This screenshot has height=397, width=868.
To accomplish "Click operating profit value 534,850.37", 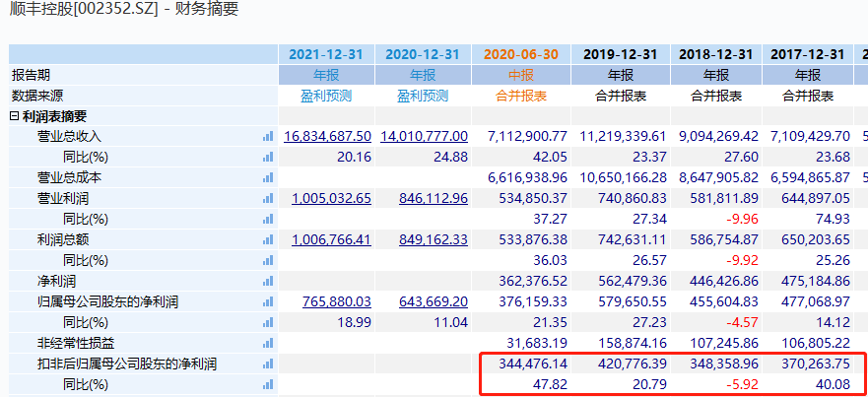I will pos(533,198).
